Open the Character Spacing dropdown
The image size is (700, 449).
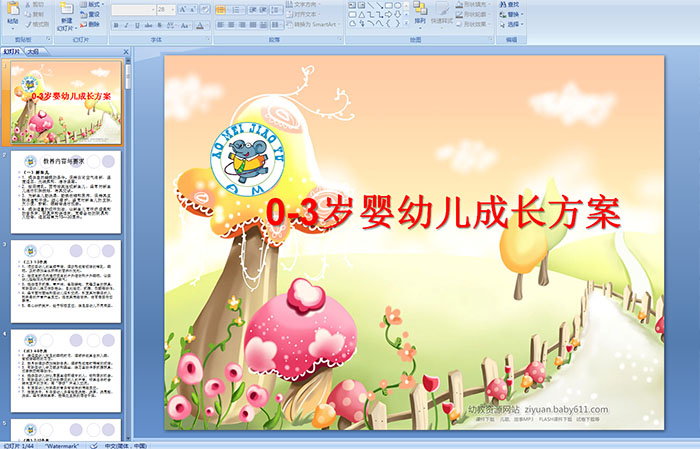pyautogui.click(x=171, y=25)
